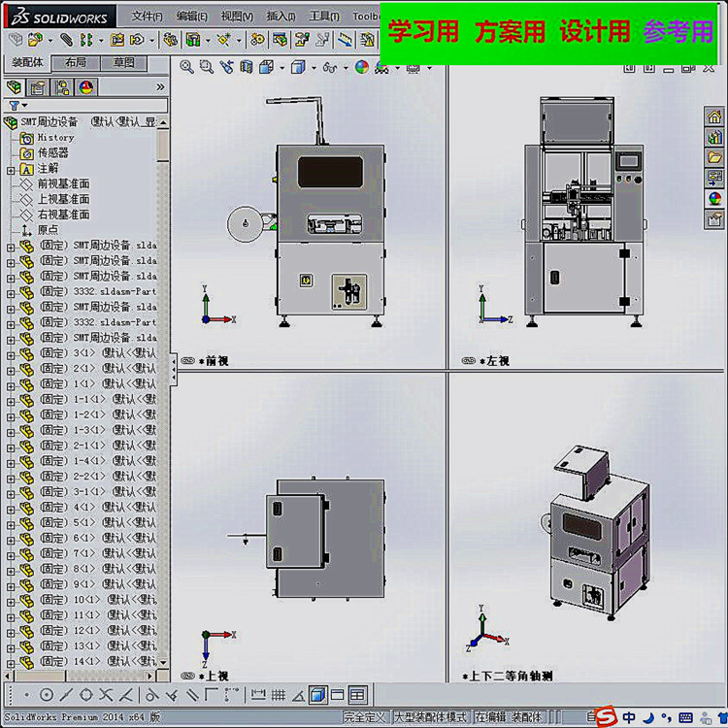Toggle the view link icon beside 左视

pyautogui.click(x=469, y=361)
